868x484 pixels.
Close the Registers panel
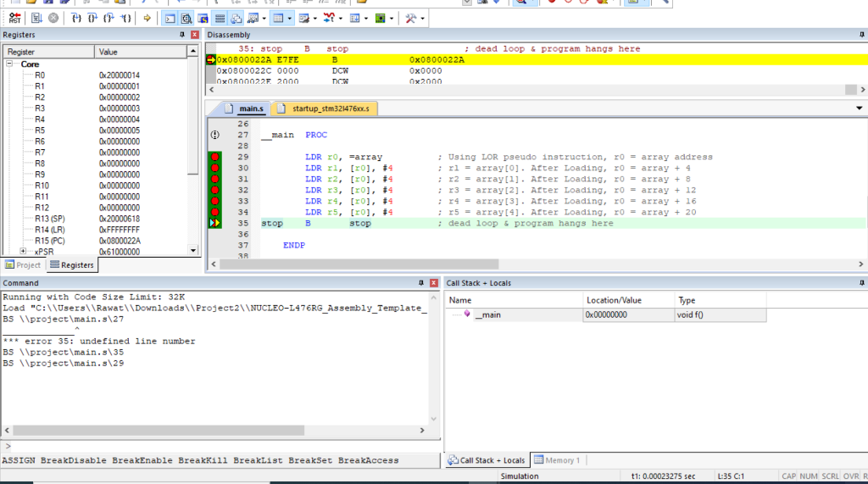click(196, 35)
